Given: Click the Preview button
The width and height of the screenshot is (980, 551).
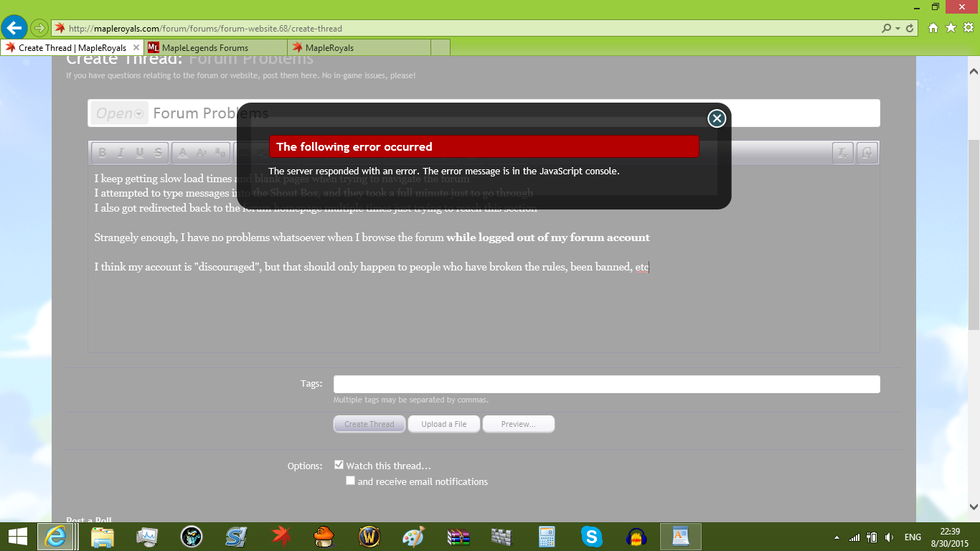Looking at the screenshot, I should (x=519, y=424).
